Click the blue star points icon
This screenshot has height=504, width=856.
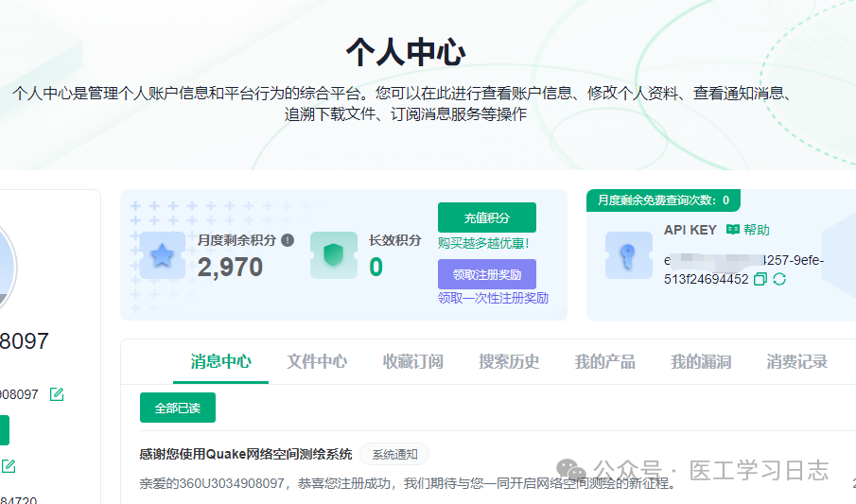162,255
